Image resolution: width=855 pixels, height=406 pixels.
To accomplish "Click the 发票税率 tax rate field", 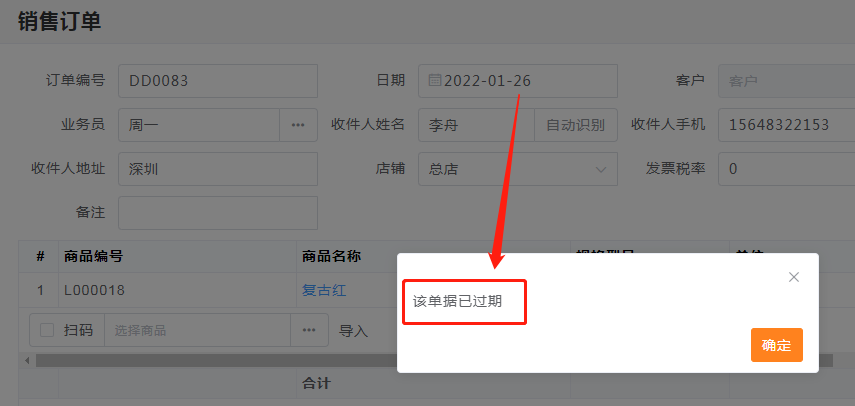I will pyautogui.click(x=785, y=169).
